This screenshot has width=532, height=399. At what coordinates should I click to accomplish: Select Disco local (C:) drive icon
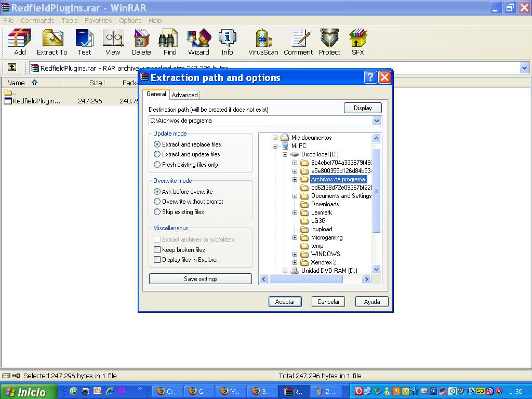294,154
